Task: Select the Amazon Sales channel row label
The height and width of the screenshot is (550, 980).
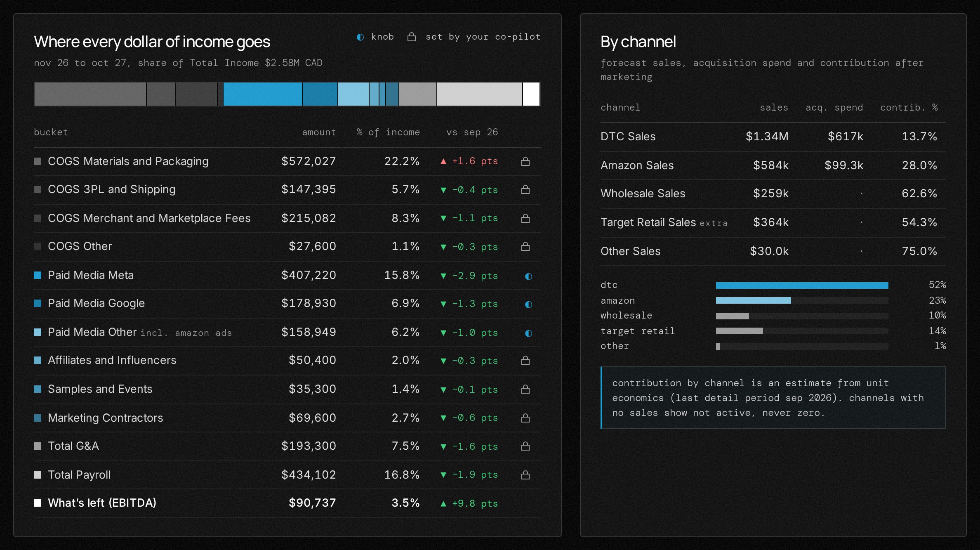Action: 637,165
